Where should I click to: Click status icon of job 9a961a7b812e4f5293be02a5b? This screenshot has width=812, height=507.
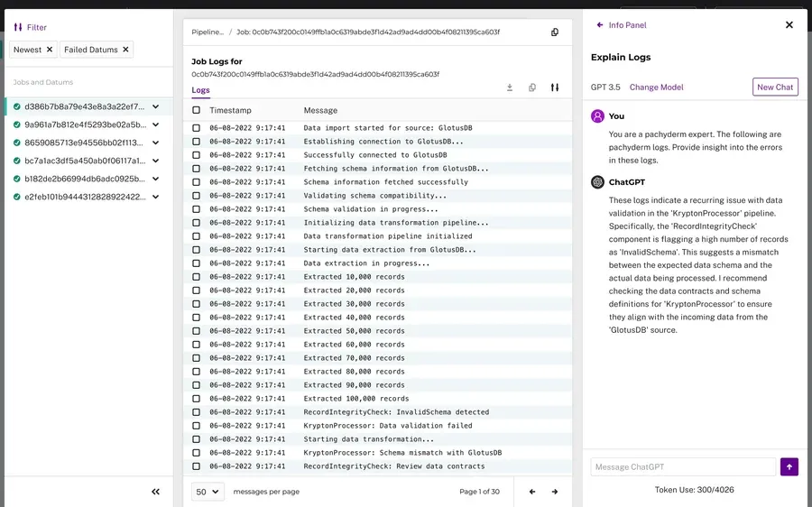point(17,124)
